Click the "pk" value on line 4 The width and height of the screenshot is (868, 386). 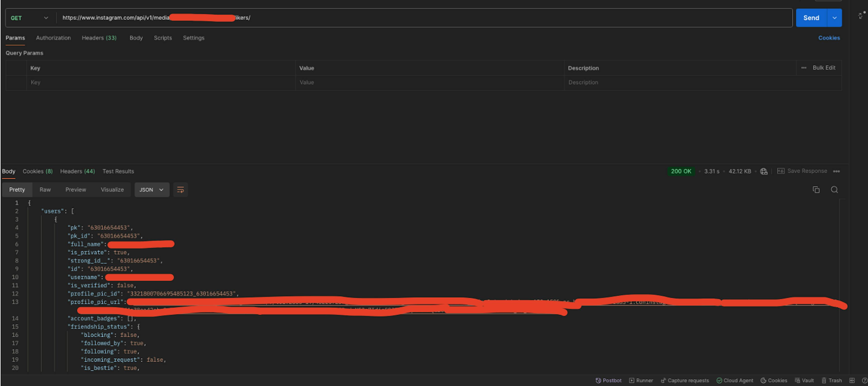(x=108, y=227)
